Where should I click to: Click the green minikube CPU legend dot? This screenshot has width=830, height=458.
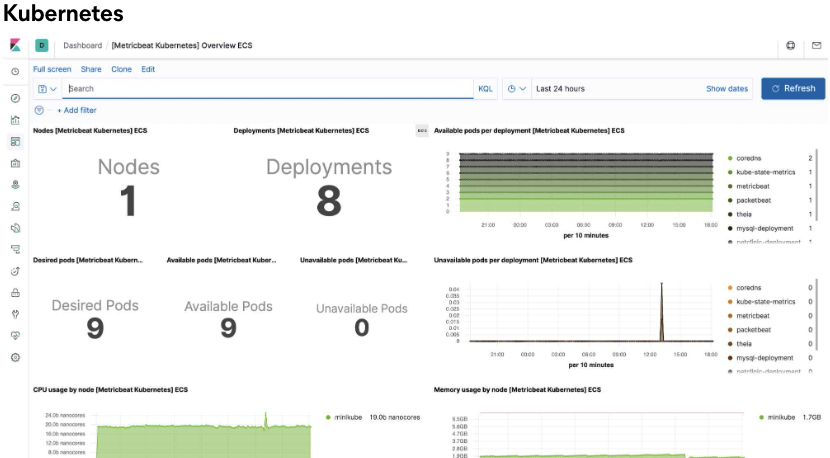click(x=328, y=417)
